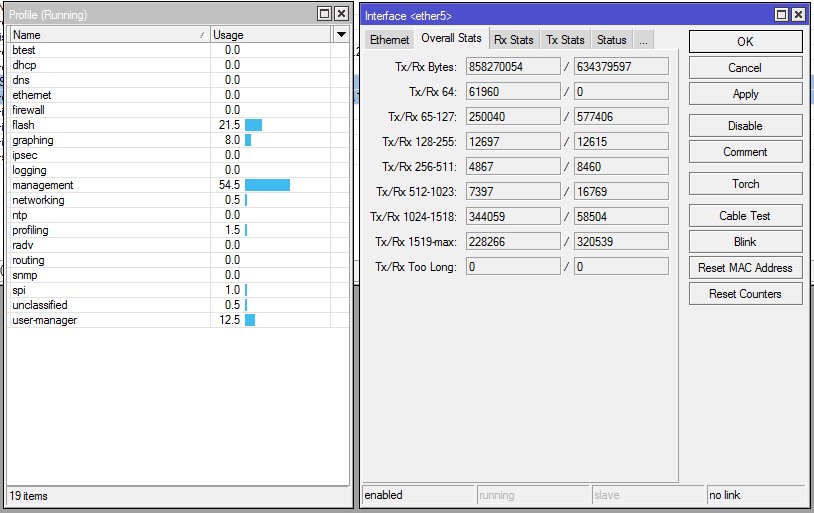Click the Apply button
This screenshot has height=513, width=814.
click(x=745, y=94)
